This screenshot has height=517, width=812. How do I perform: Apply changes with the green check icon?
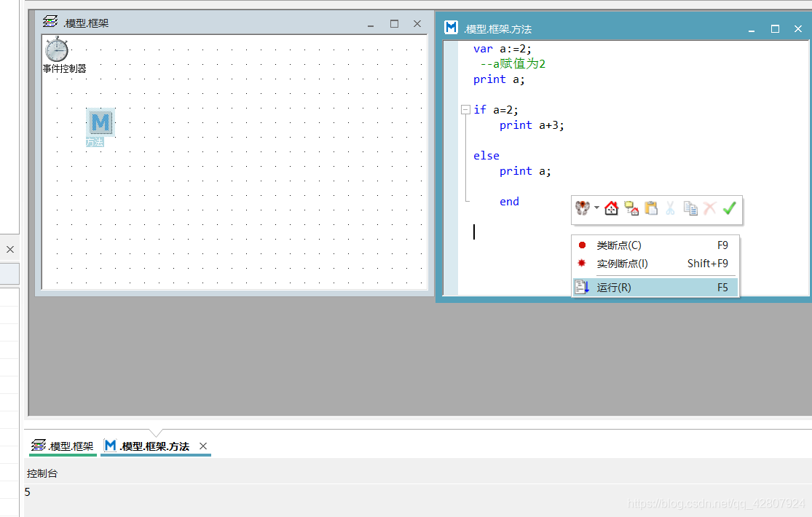click(729, 208)
